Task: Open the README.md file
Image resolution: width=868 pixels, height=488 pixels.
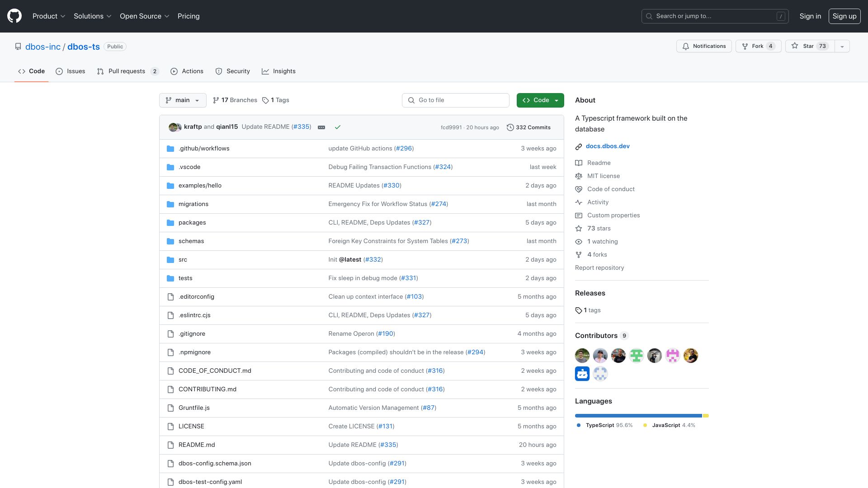Action: pos(197,445)
